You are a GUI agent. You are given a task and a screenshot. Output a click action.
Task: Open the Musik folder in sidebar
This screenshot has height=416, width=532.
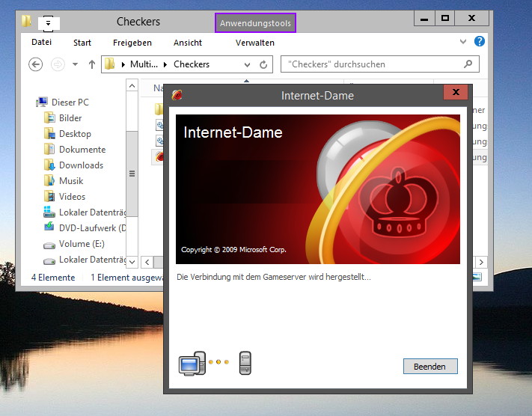pyautogui.click(x=71, y=181)
